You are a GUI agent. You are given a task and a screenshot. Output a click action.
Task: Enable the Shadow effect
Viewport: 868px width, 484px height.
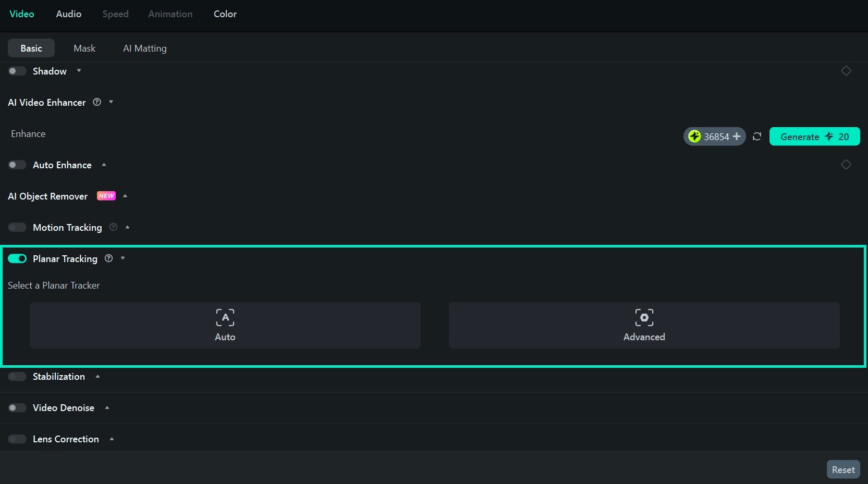click(x=17, y=71)
